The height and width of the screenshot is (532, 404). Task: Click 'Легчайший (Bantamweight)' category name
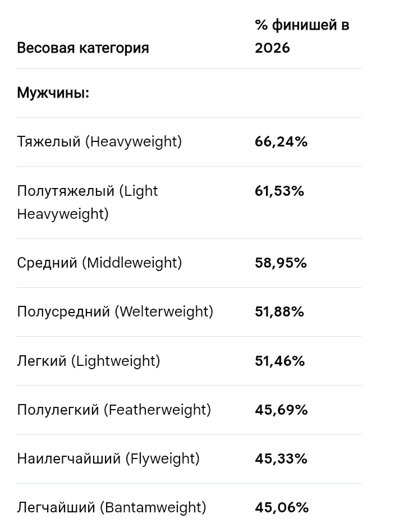112,507
